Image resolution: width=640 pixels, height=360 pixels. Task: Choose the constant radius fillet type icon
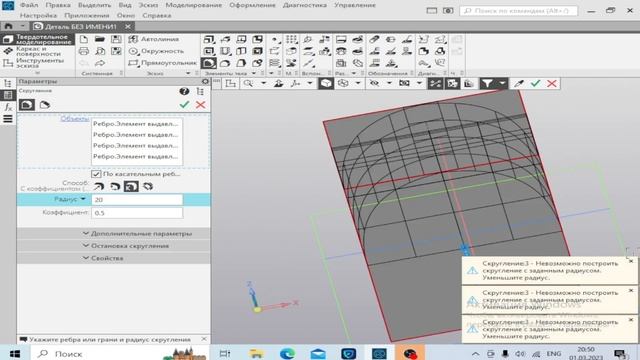(x=27, y=105)
